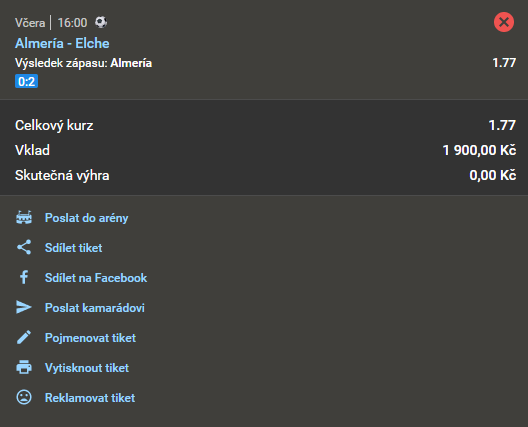Click the sad face complaint icon
Image resolution: width=528 pixels, height=427 pixels.
pos(24,397)
